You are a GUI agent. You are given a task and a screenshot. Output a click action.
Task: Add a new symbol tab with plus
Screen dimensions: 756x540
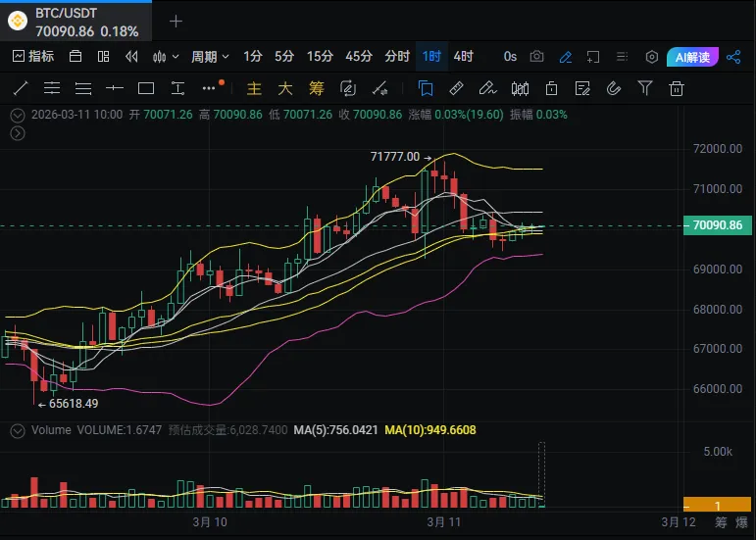[176, 22]
